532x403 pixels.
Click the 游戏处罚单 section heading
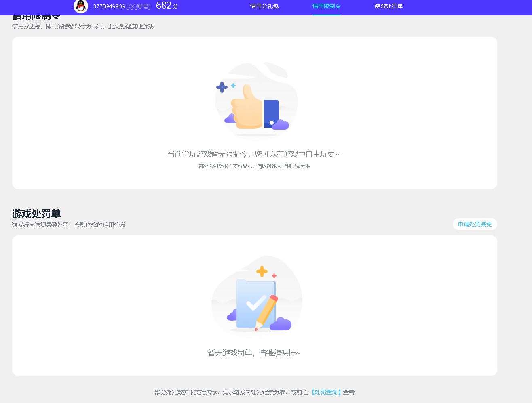click(x=36, y=214)
